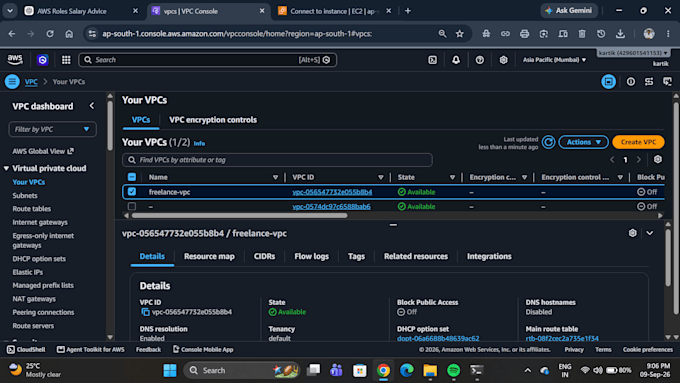
Task: Open the Windows Start menu
Action: coord(170,370)
